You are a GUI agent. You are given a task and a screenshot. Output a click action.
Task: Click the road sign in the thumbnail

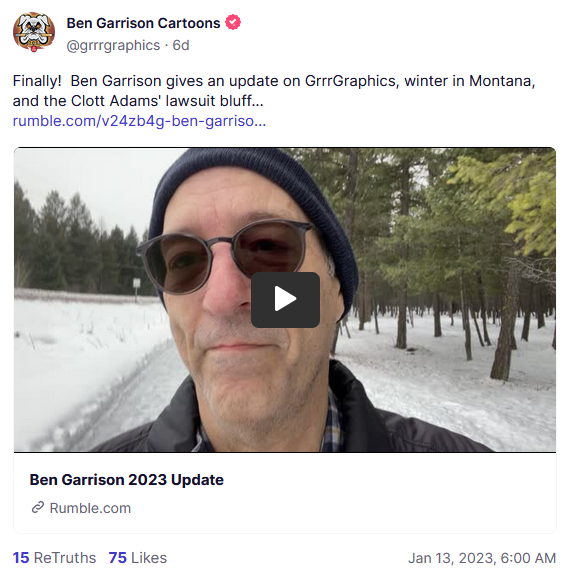(137, 284)
